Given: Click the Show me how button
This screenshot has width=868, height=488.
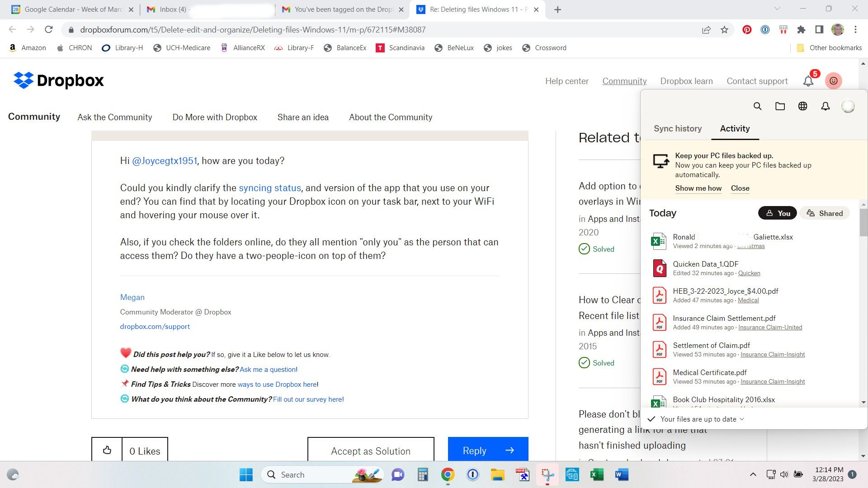Looking at the screenshot, I should pyautogui.click(x=698, y=188).
